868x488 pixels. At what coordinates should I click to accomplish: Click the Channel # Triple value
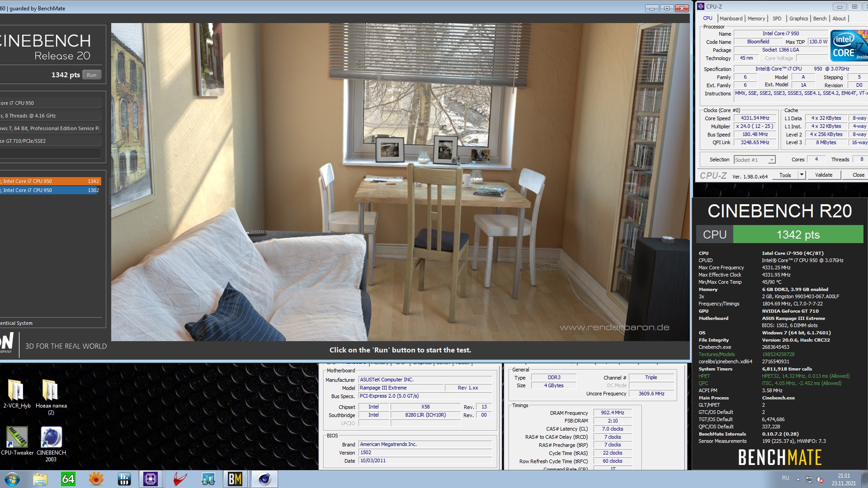point(651,378)
